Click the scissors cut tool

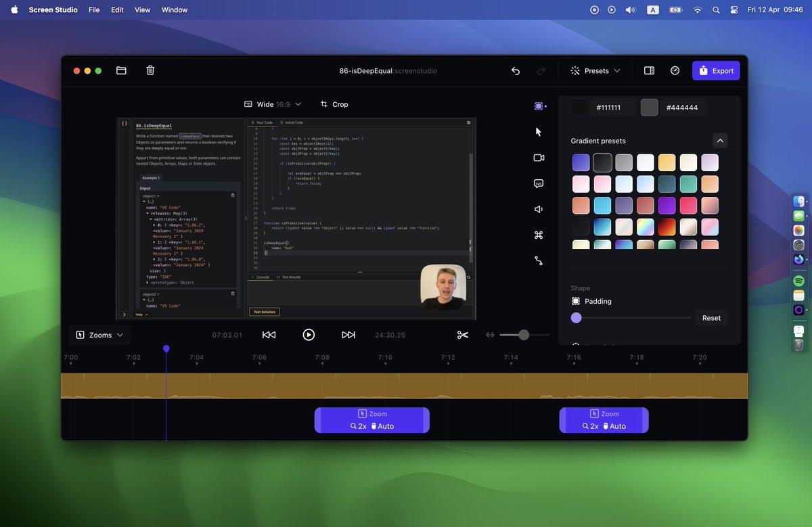(x=463, y=335)
